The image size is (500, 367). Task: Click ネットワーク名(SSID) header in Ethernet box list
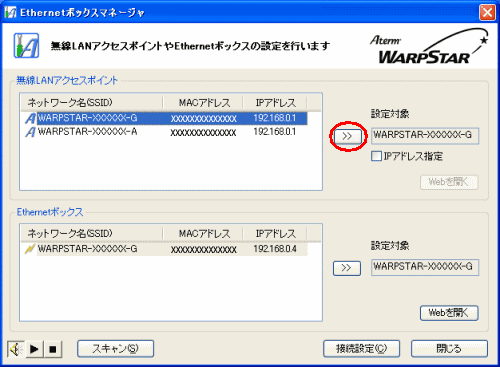[x=92, y=234]
